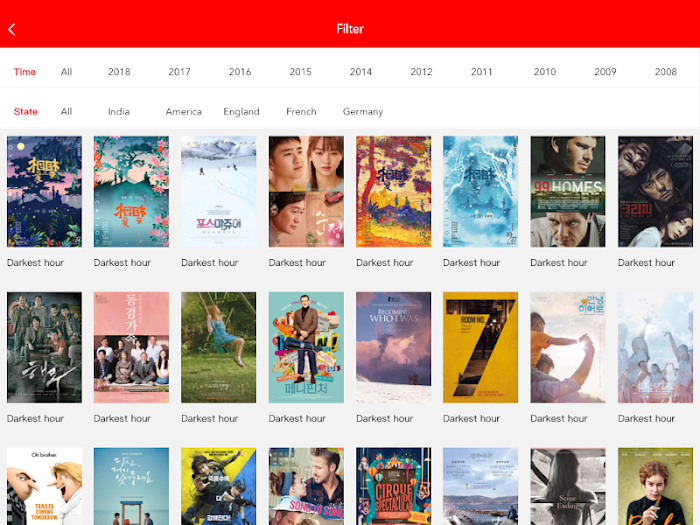Open the snowy mountain movie poster
Viewport: 700px width, 525px height.
(219, 192)
